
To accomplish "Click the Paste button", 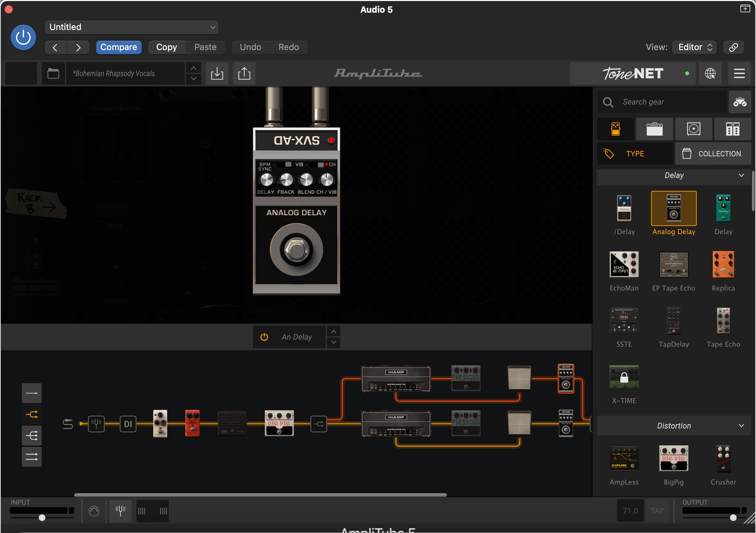I will pos(205,47).
